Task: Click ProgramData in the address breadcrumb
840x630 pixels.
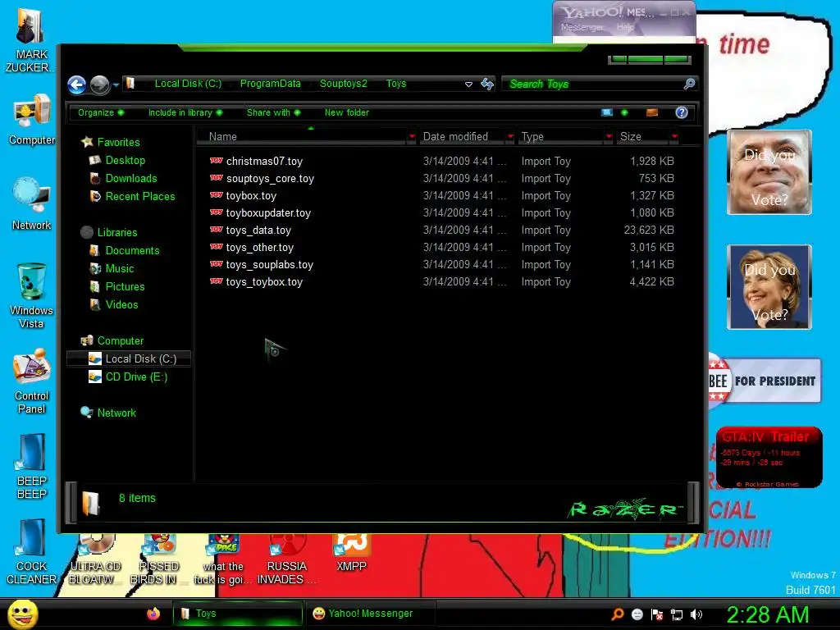Action: coord(270,84)
